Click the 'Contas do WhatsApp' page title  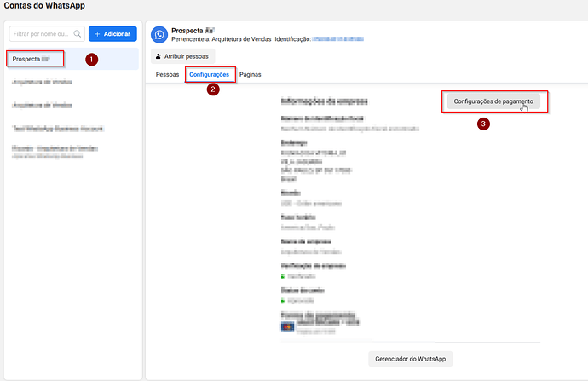[44, 6]
